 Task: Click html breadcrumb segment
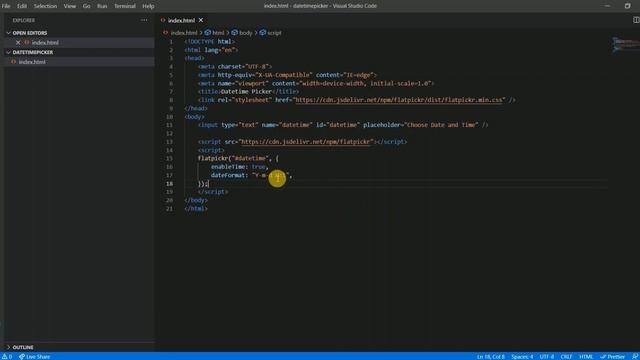point(218,33)
